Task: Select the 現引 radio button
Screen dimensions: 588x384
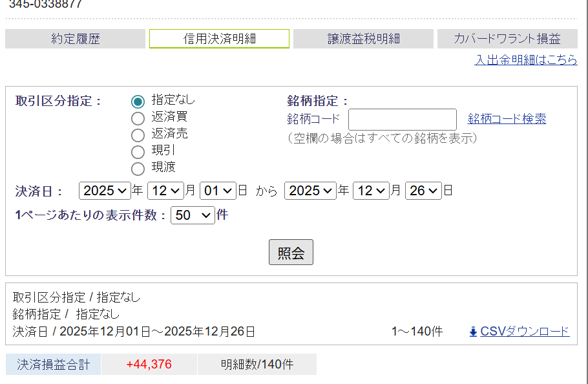Action: (138, 152)
